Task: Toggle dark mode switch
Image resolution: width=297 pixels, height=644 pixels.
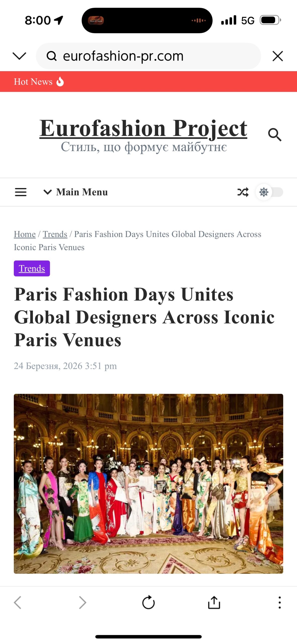Action: coord(269,192)
